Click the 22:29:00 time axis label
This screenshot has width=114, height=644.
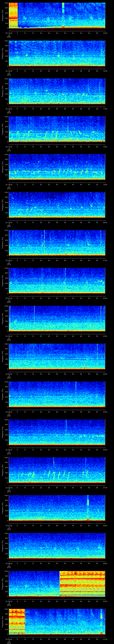click(9, 601)
